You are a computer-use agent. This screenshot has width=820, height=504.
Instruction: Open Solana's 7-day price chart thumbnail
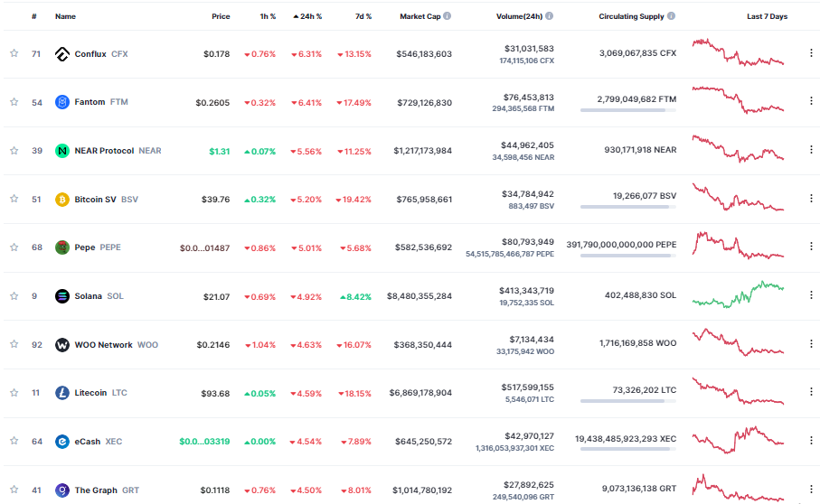pyautogui.click(x=738, y=294)
